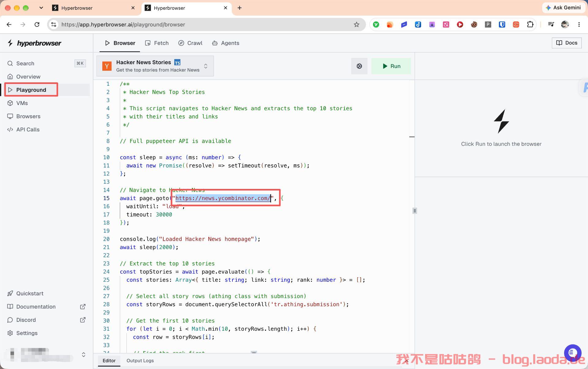Viewport: 588px width, 369px height.
Task: Open media control icon in toolbar
Action: pyautogui.click(x=551, y=24)
